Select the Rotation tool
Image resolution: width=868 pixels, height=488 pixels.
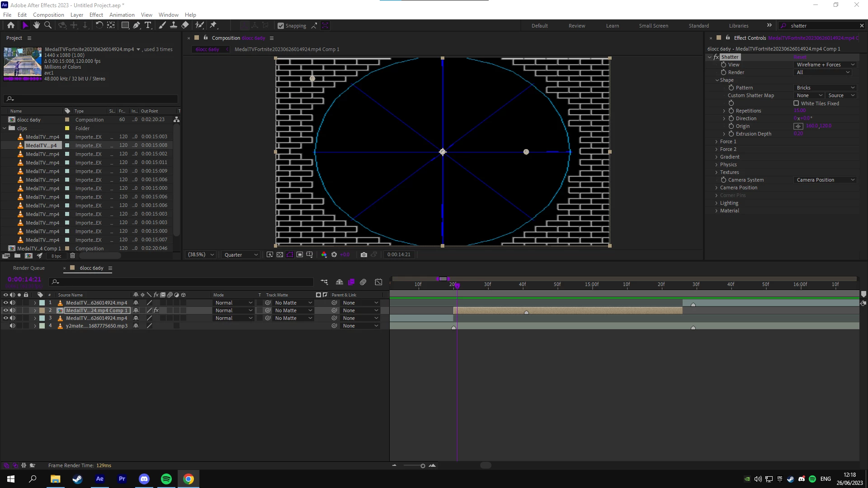click(99, 25)
